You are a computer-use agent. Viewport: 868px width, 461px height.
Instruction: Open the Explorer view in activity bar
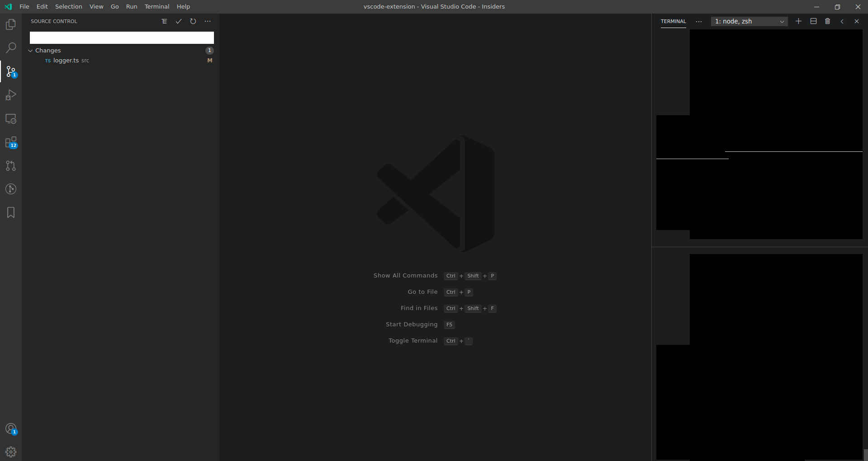11,24
